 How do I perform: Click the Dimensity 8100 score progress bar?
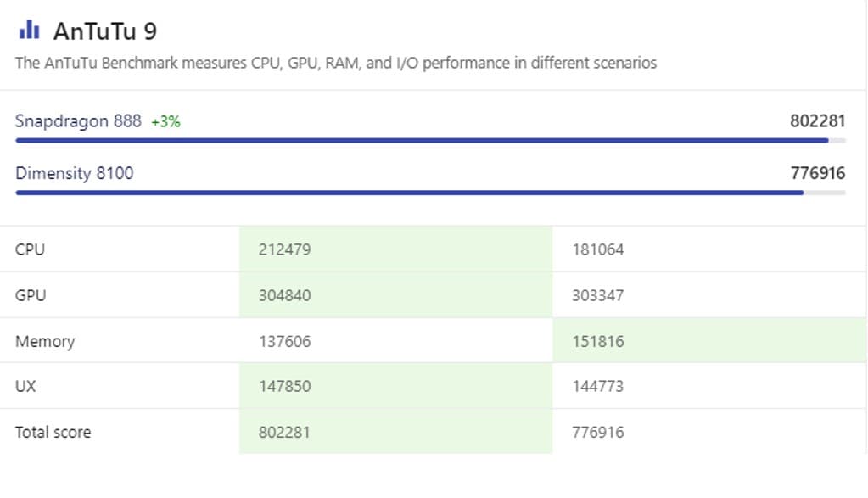coord(431,193)
